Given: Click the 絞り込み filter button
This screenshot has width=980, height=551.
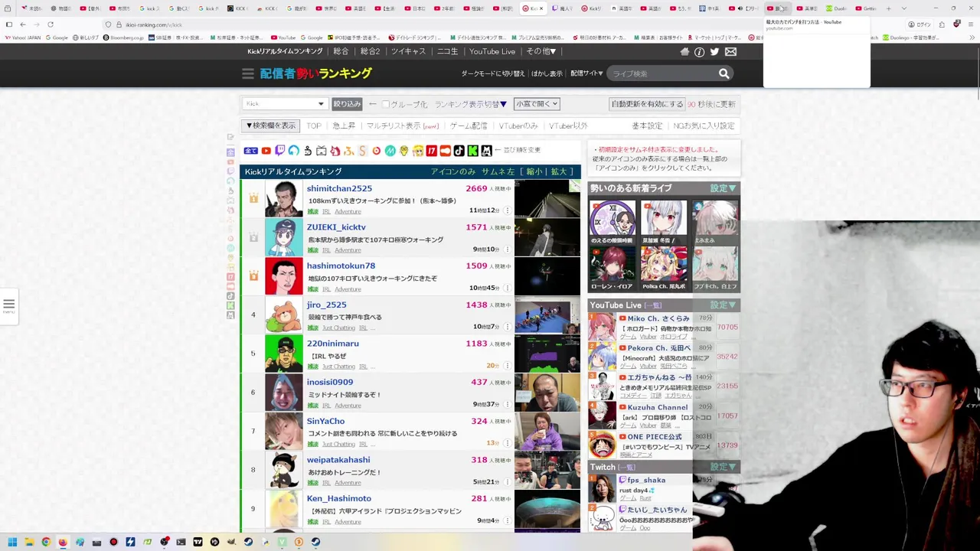Looking at the screenshot, I should [347, 104].
